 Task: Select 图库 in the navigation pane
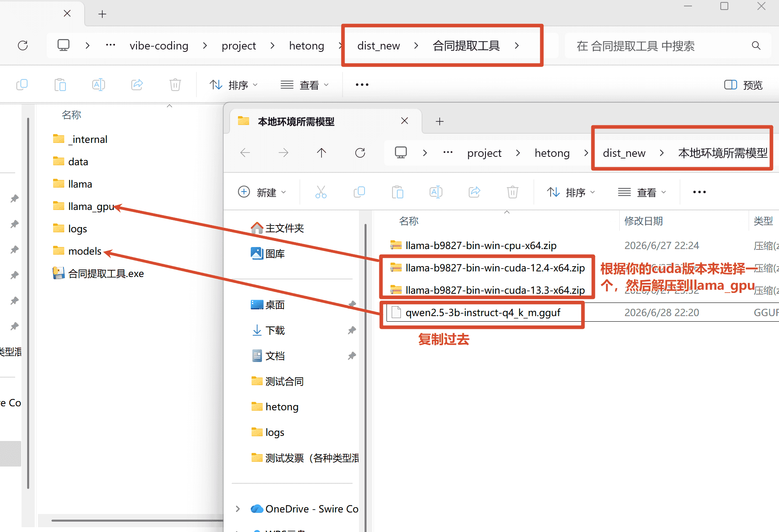click(x=268, y=253)
